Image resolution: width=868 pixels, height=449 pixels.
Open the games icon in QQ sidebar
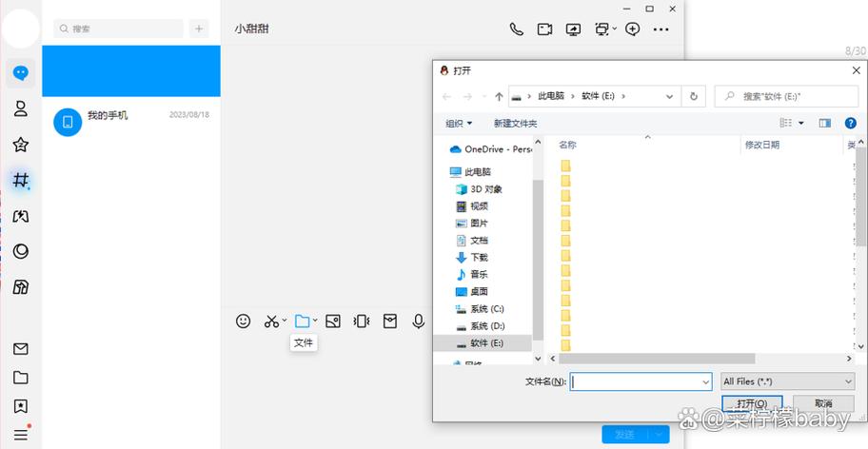coord(21,216)
